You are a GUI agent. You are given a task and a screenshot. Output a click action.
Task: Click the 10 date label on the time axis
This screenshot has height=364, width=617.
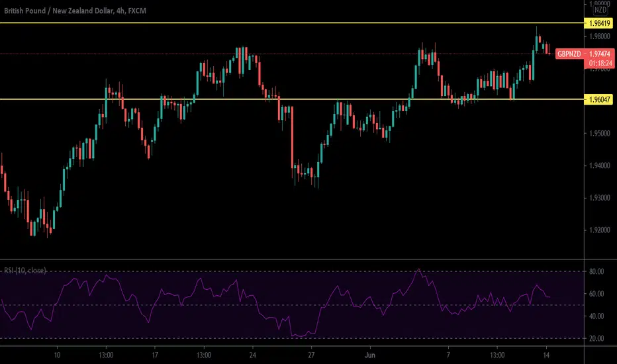58,355
